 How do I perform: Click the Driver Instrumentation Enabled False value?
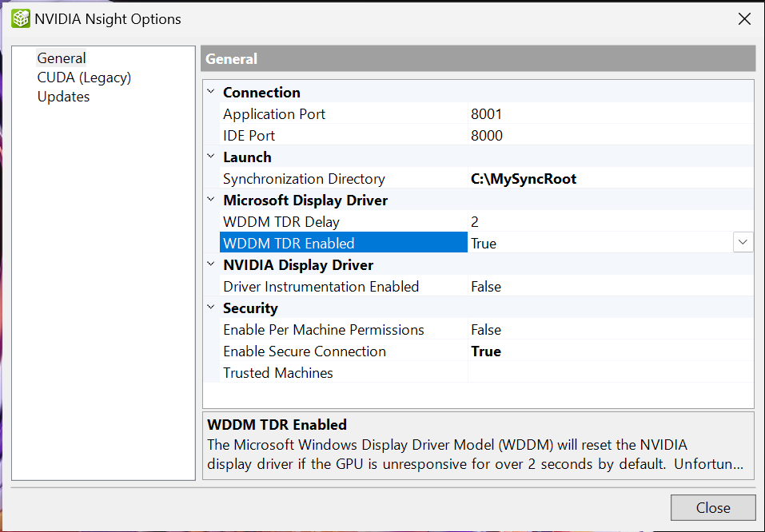611,286
